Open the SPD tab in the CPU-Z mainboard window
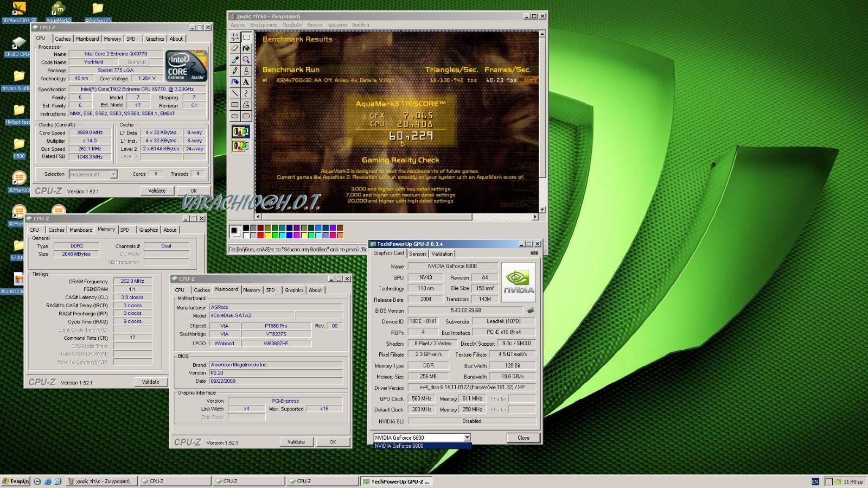The height and width of the screenshot is (488, 868). click(270, 290)
